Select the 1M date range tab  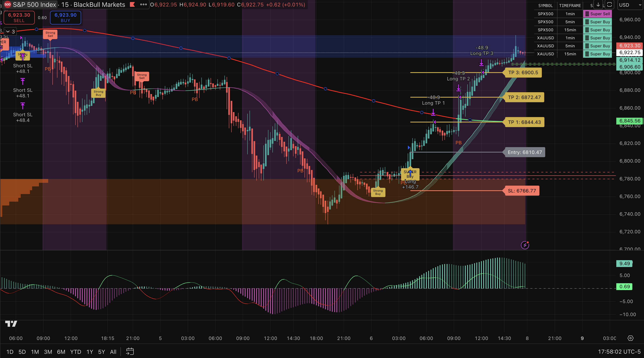click(x=35, y=352)
